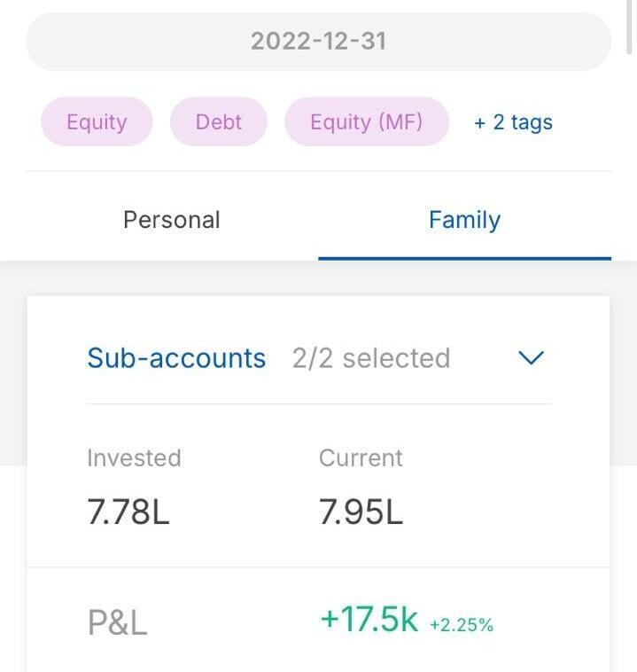Viewport: 637px width, 672px height.
Task: Tap the 7.78L invested amount
Action: click(128, 512)
